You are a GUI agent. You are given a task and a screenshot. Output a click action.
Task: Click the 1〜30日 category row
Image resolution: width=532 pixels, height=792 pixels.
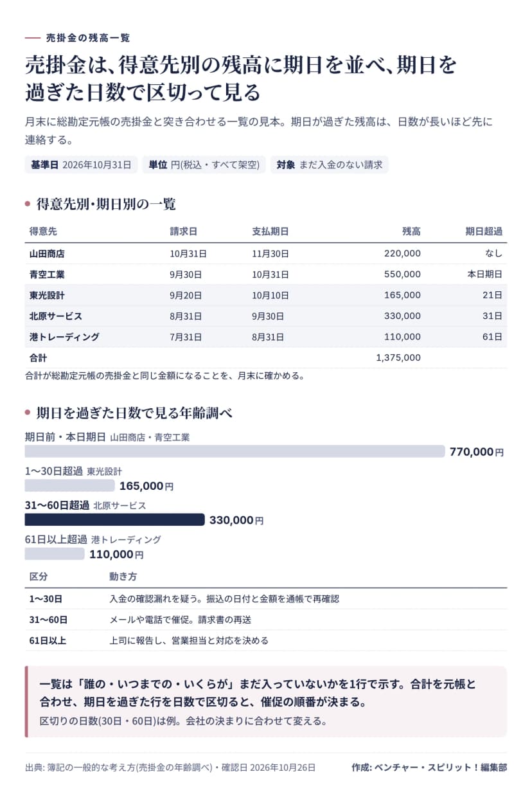[x=266, y=598]
